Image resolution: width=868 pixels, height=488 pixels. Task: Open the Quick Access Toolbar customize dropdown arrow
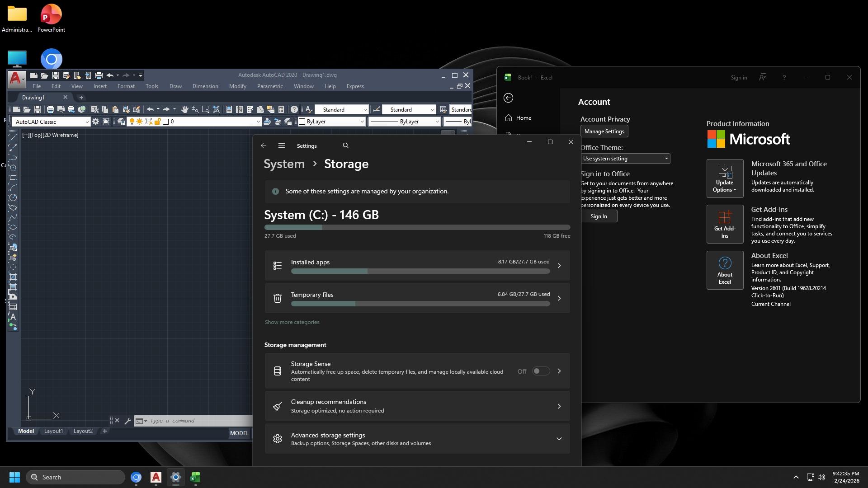(x=141, y=75)
